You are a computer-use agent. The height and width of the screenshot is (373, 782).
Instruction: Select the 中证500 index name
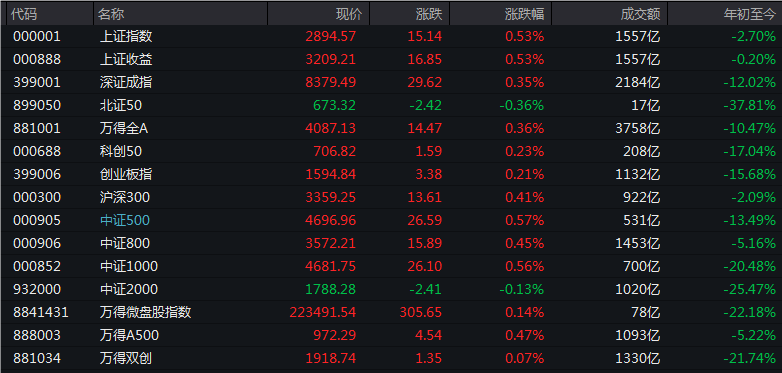[125, 220]
